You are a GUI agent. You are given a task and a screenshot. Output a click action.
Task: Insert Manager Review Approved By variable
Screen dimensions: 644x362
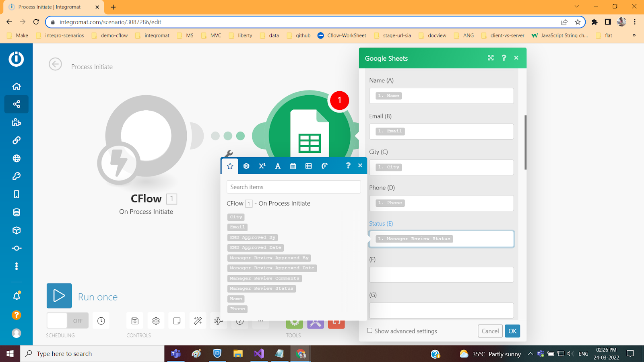[269, 258]
